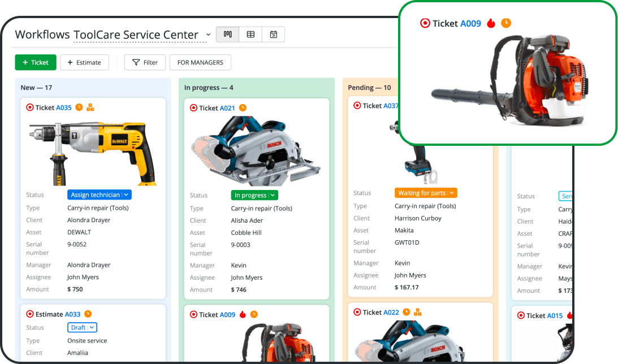618x364 pixels.
Task: Switch to the table view icon
Action: point(250,34)
